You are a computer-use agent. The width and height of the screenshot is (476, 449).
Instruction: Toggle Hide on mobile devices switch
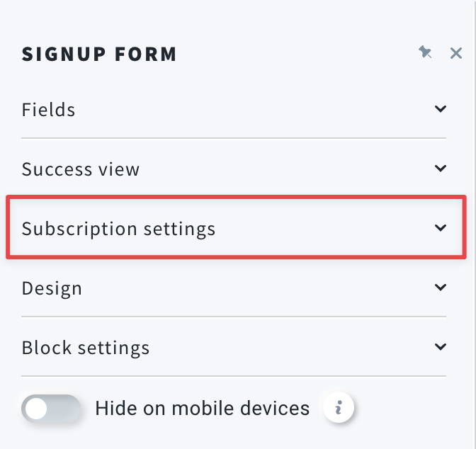tap(51, 409)
